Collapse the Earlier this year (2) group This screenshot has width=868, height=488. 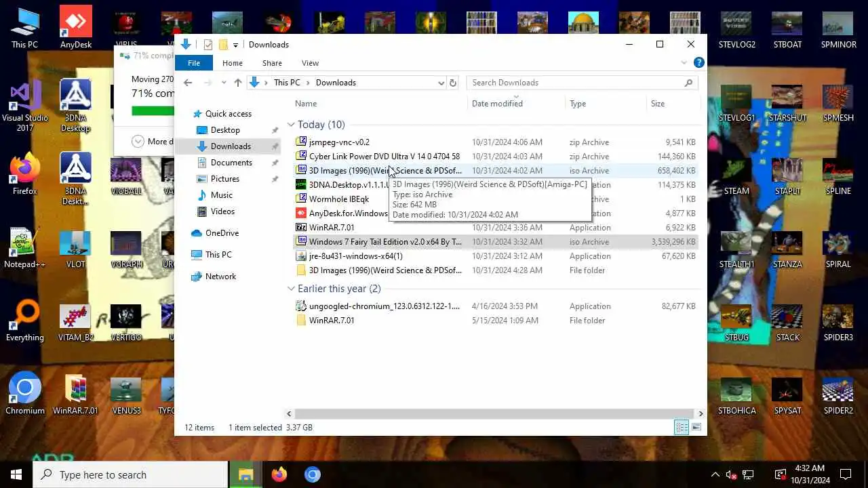291,289
